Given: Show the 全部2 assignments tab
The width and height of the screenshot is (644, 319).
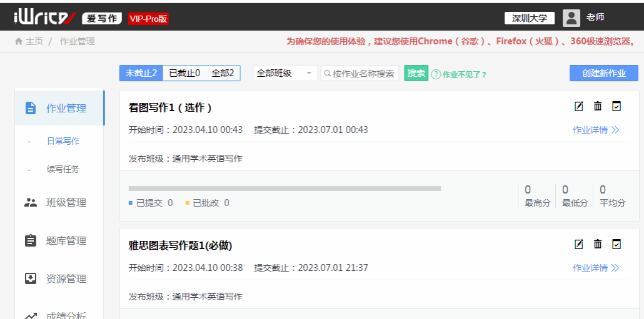Looking at the screenshot, I should click(223, 73).
